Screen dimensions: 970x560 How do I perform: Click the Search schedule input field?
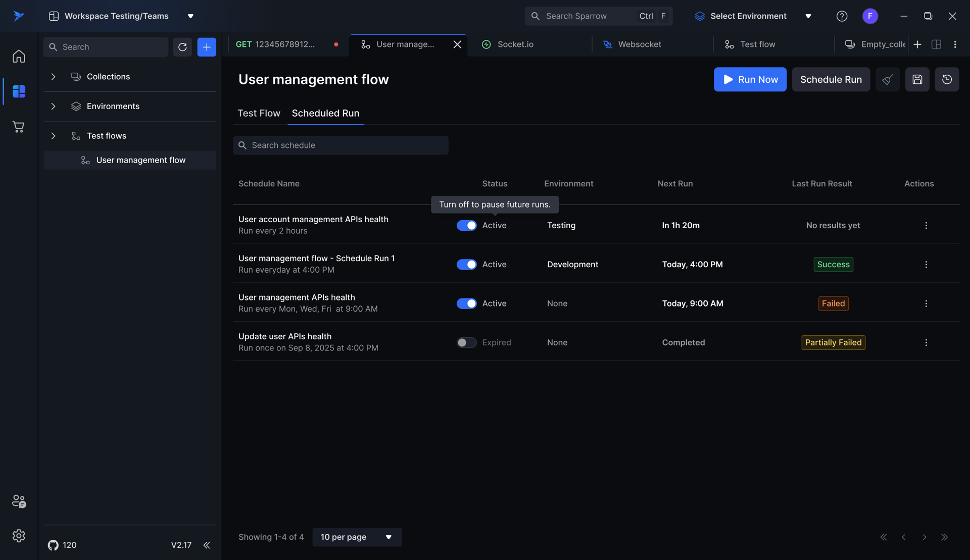341,145
